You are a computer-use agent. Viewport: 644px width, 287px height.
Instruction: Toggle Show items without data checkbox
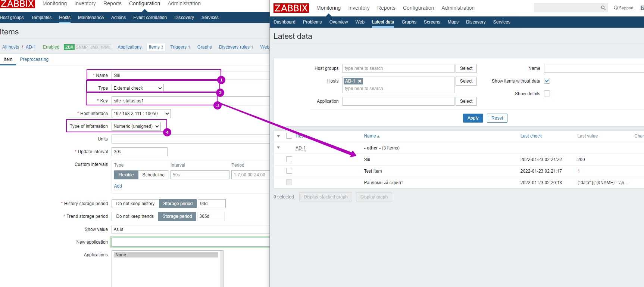547,81
